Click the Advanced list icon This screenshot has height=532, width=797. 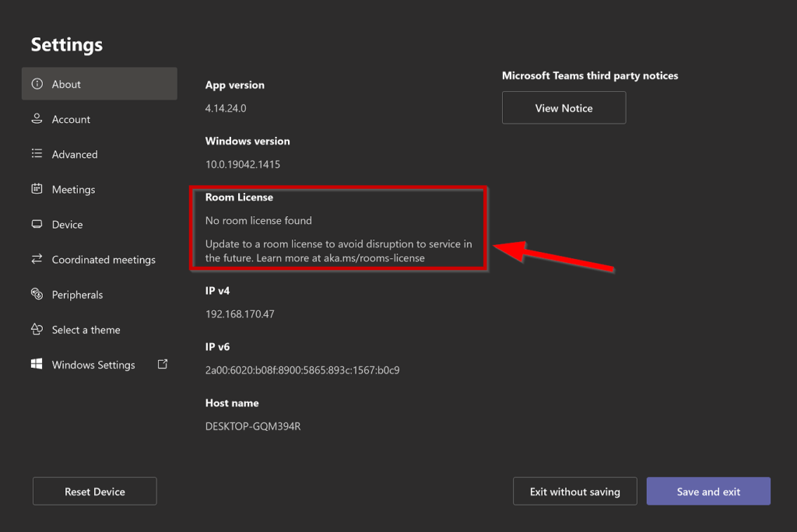point(38,154)
